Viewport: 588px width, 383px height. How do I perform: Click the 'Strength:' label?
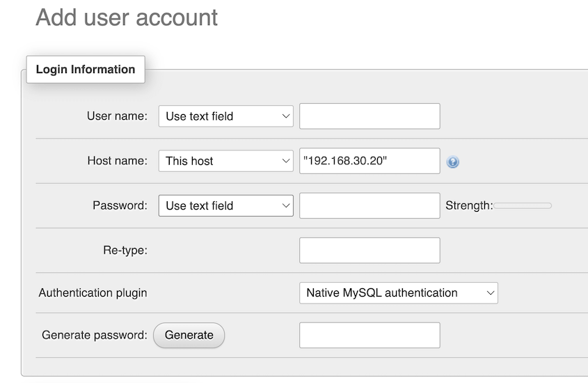click(469, 205)
